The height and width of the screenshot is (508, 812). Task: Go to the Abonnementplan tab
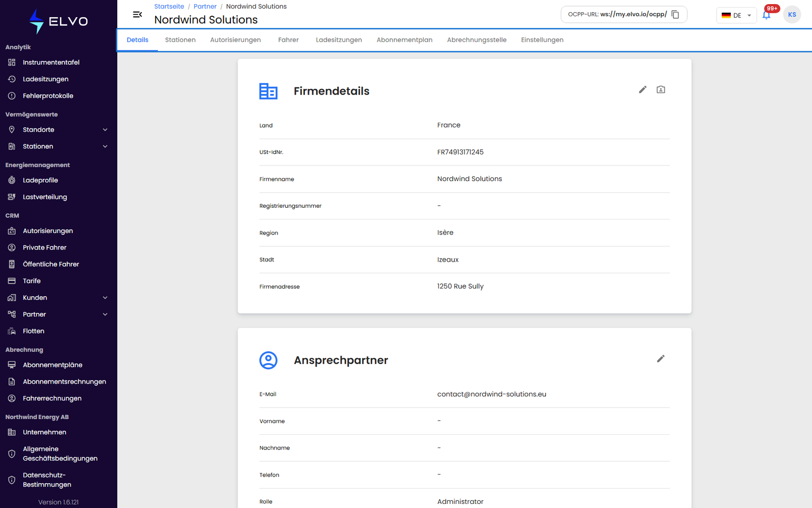pyautogui.click(x=404, y=40)
